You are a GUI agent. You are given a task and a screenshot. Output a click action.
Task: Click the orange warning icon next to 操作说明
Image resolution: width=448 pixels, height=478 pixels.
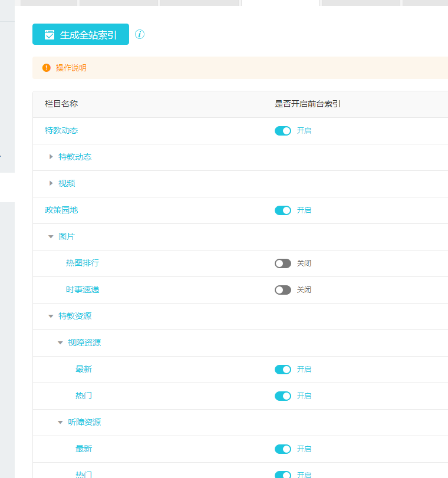pos(47,68)
